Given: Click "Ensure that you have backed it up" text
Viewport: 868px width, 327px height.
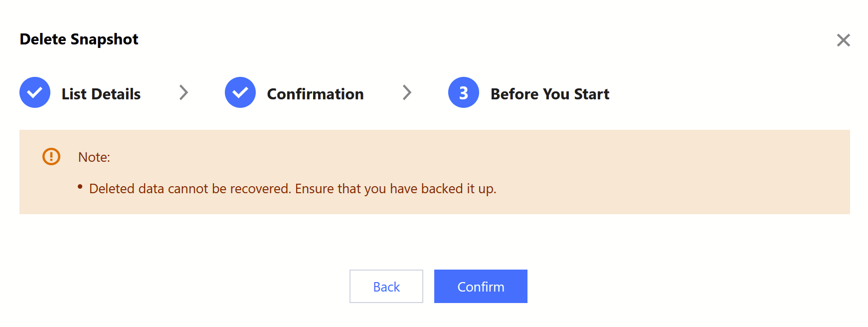Looking at the screenshot, I should point(395,189).
